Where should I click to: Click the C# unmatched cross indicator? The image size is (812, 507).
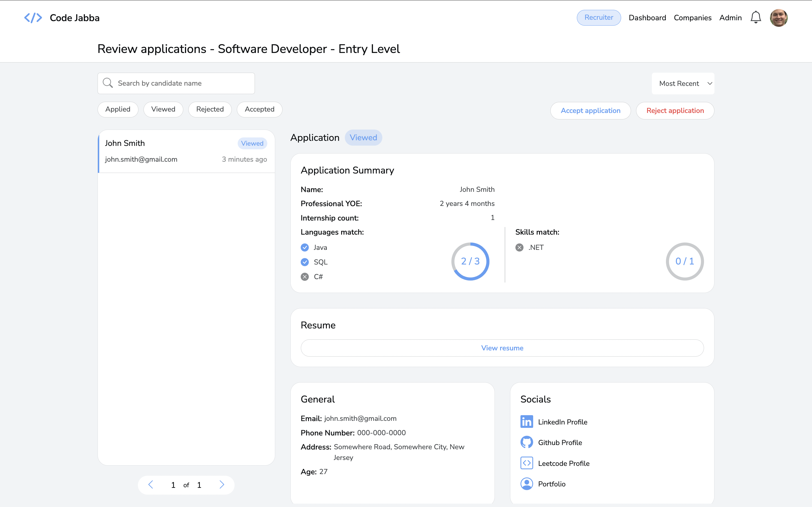(305, 277)
